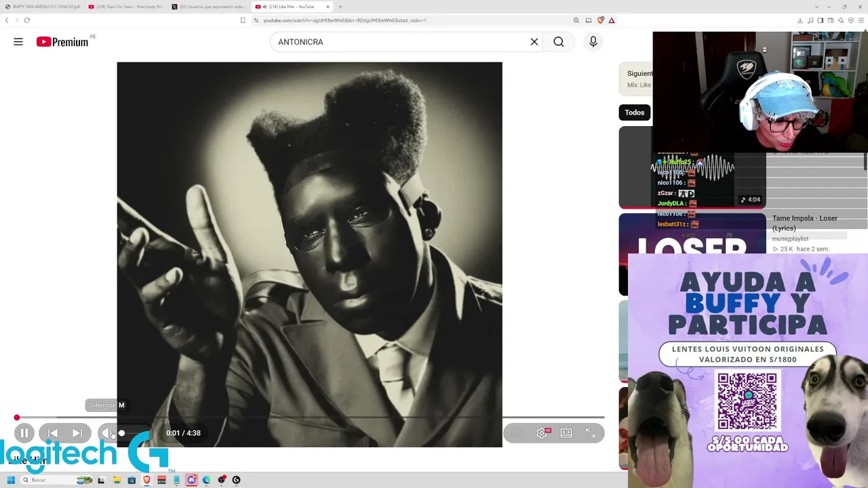The height and width of the screenshot is (488, 868).
Task: Toggle the dimmed subtitles/autoplay player button
Action: coord(517,433)
